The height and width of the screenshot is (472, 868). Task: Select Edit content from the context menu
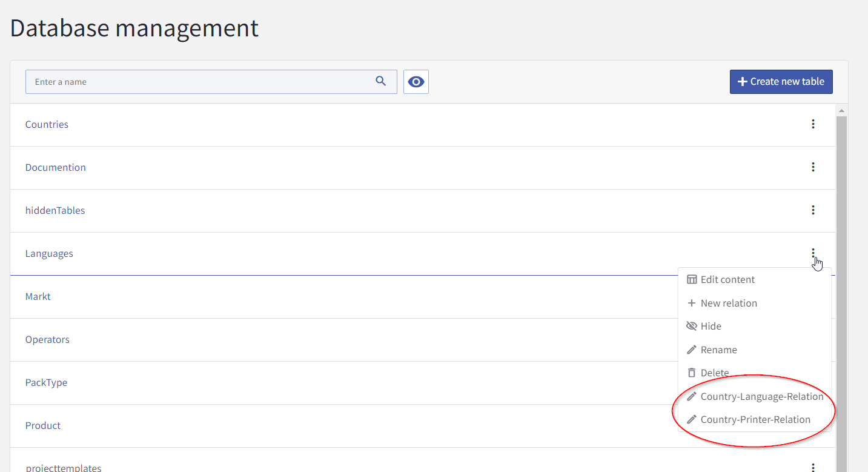[727, 280]
